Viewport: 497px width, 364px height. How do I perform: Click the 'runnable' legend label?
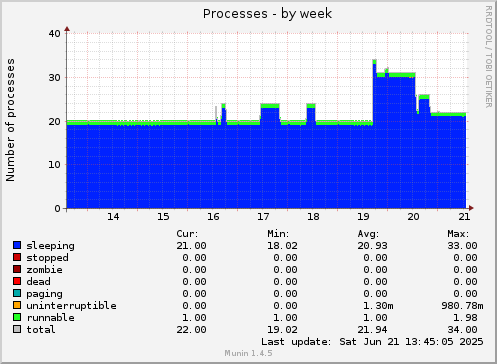tap(50, 318)
